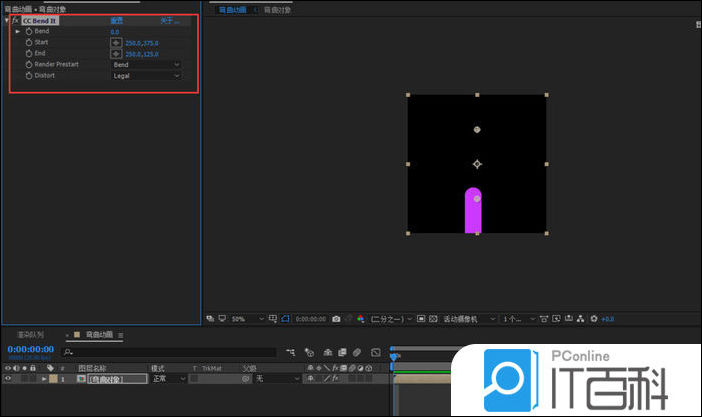This screenshot has height=417, width=702.
Task: Expand the Bend property options
Action: pyautogui.click(x=17, y=32)
